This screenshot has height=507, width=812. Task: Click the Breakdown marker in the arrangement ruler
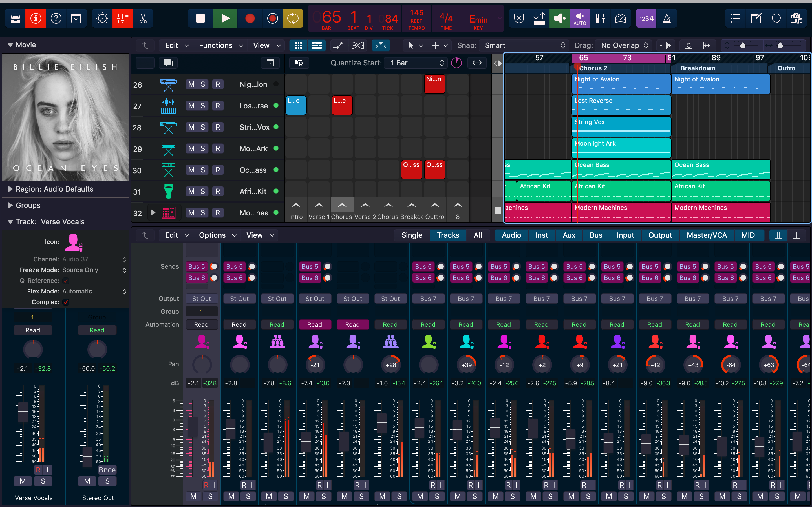(x=698, y=68)
